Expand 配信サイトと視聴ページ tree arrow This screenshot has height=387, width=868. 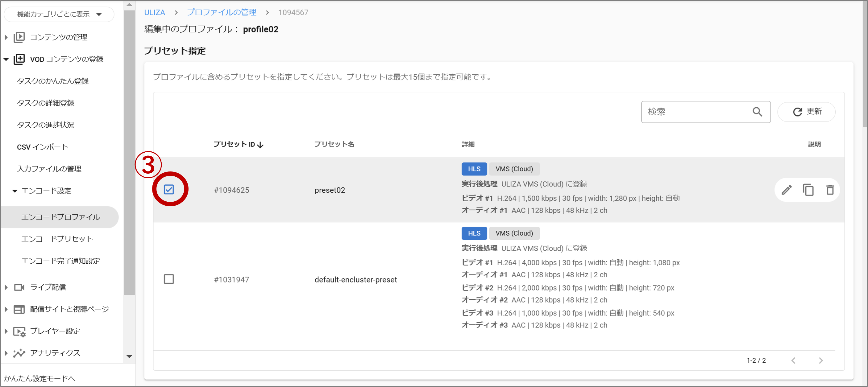(x=6, y=309)
